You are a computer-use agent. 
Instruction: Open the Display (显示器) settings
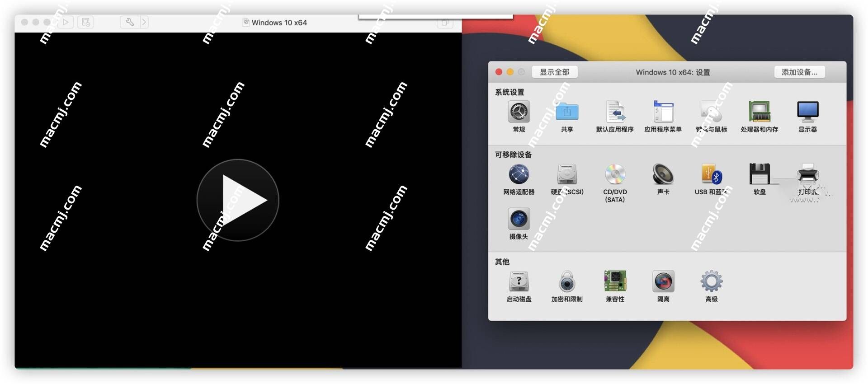807,112
